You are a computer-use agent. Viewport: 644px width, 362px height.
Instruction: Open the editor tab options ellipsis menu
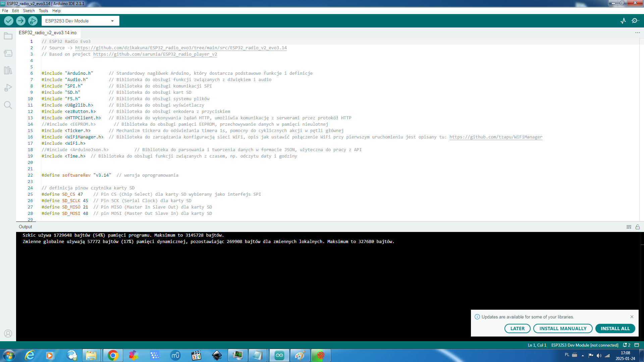(638, 33)
